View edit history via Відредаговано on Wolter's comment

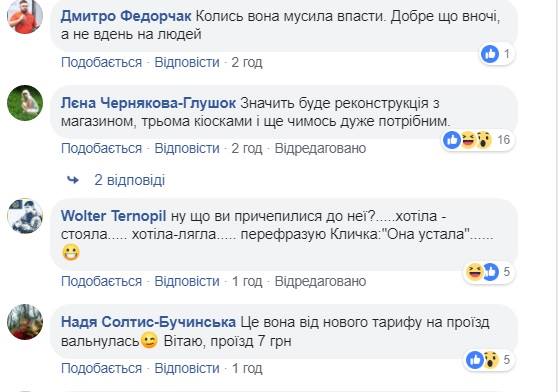[x=320, y=281]
